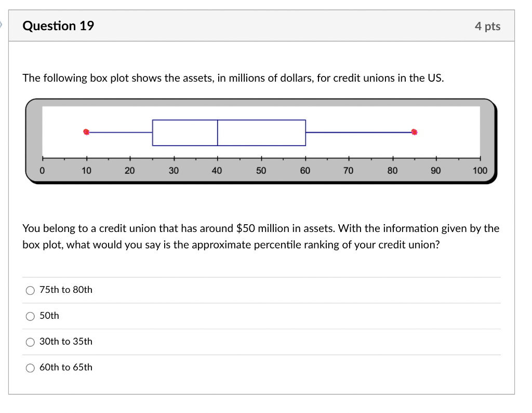
Task: Click the '50' label on the axis
Action: 261,170
